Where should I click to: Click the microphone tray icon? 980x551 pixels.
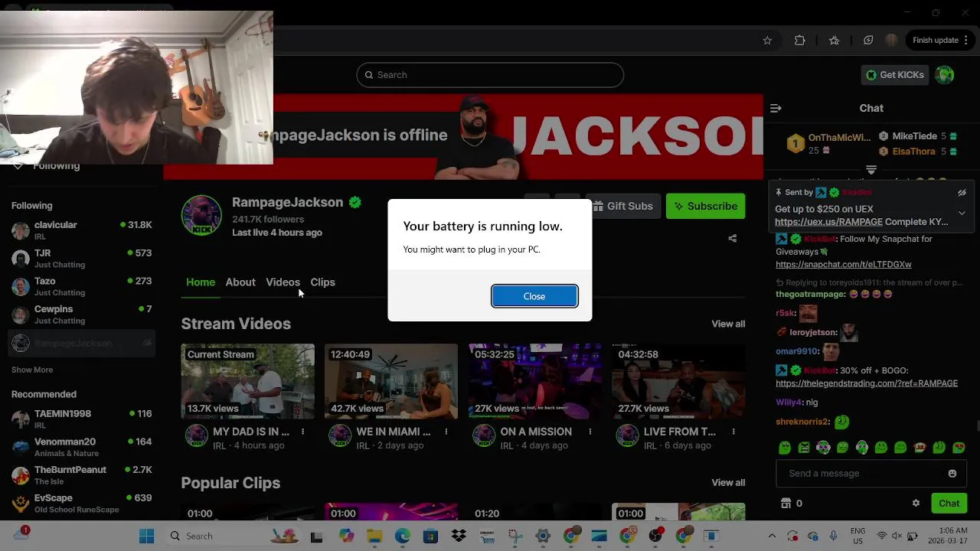coord(833,536)
